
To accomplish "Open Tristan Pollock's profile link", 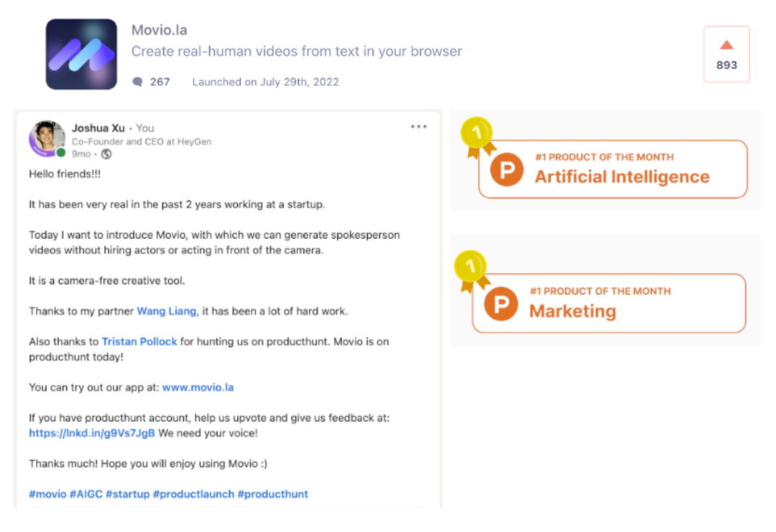I will [139, 342].
